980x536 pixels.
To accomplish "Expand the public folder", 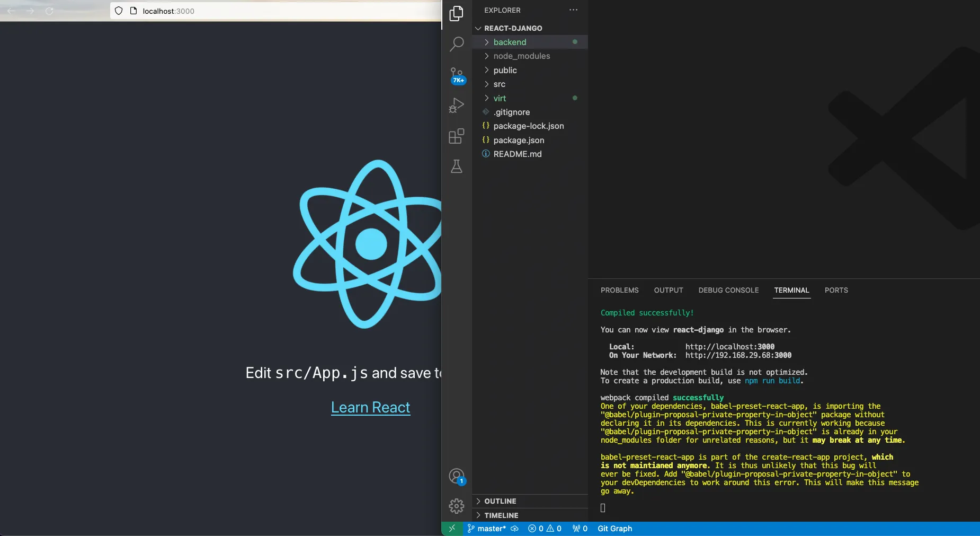I will point(530,70).
